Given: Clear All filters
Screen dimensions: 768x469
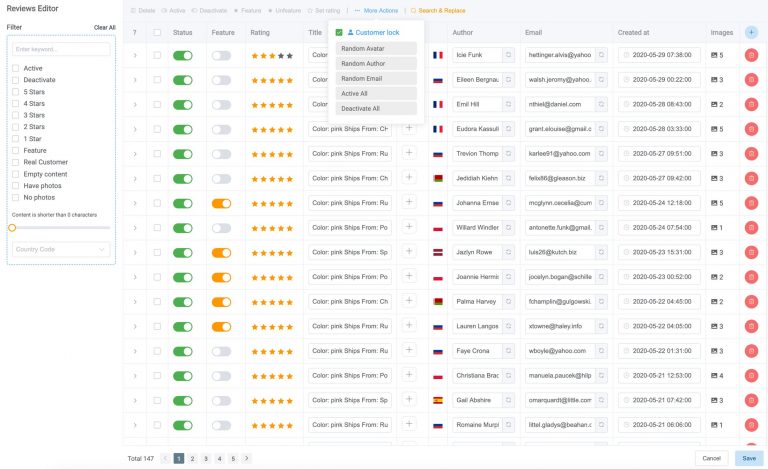Looking at the screenshot, I should [105, 27].
